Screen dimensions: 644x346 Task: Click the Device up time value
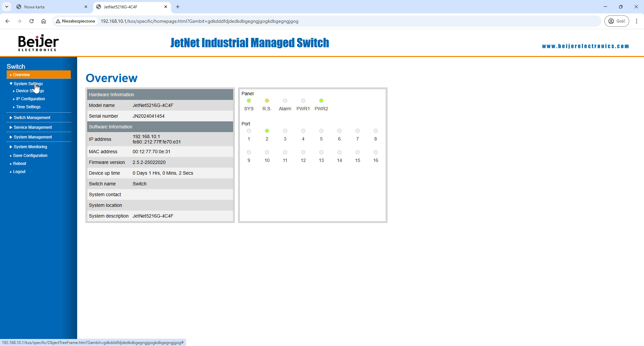pos(163,173)
